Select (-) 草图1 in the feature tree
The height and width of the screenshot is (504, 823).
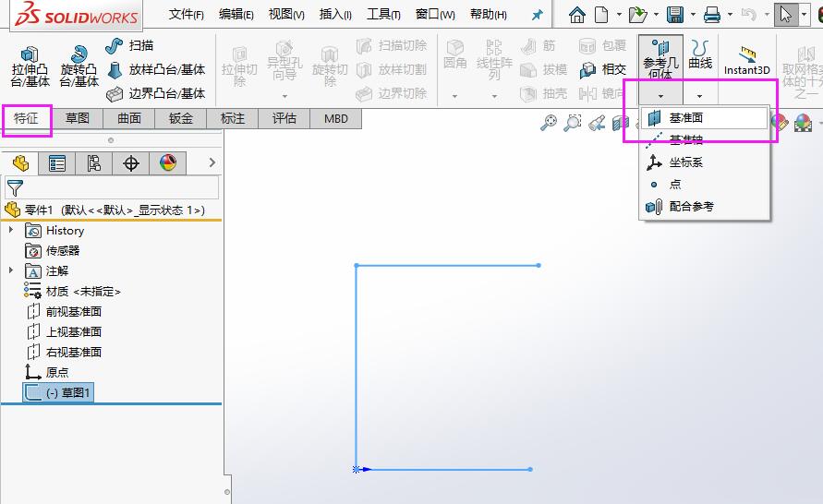58,393
